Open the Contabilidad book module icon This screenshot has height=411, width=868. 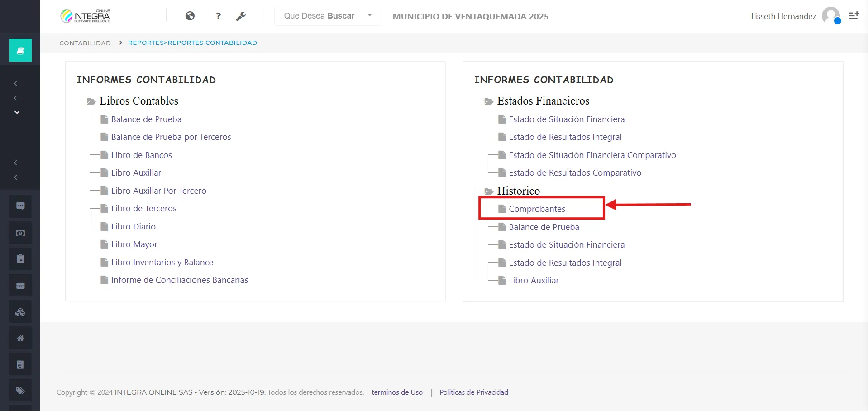click(x=20, y=50)
